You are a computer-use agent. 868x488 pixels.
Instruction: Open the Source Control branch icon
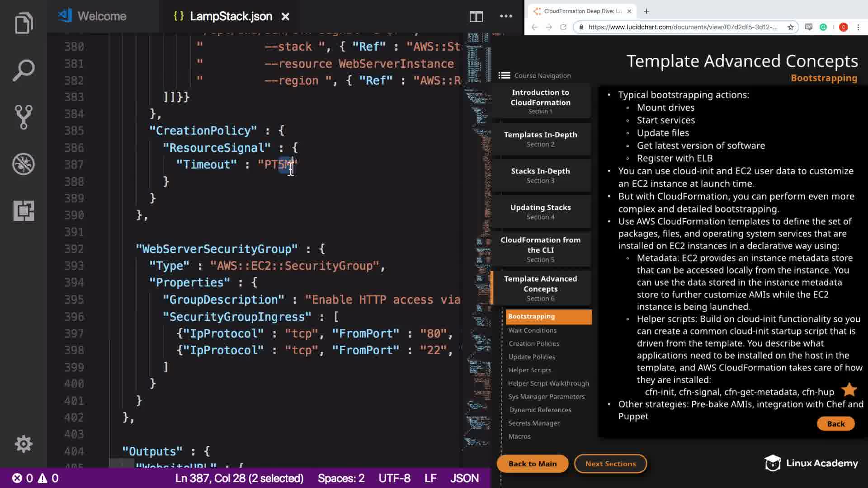click(x=24, y=117)
